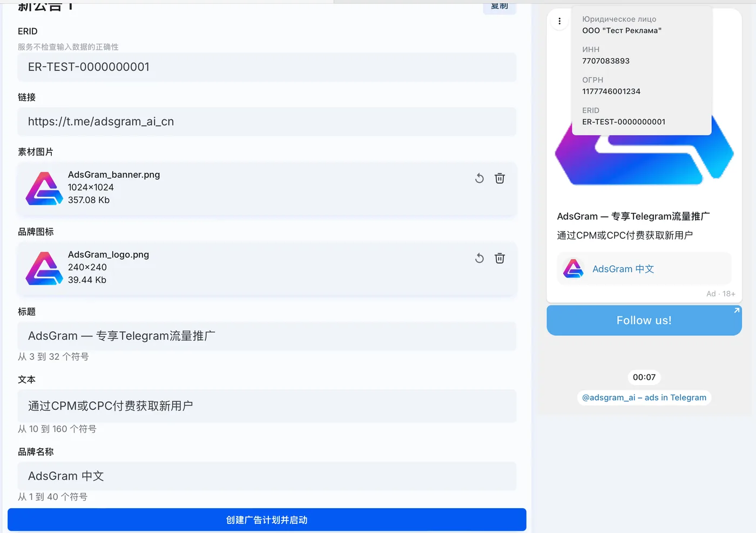756x533 pixels.
Task: Click the AdsGram_banner.png thumbnail
Action: coord(44,188)
